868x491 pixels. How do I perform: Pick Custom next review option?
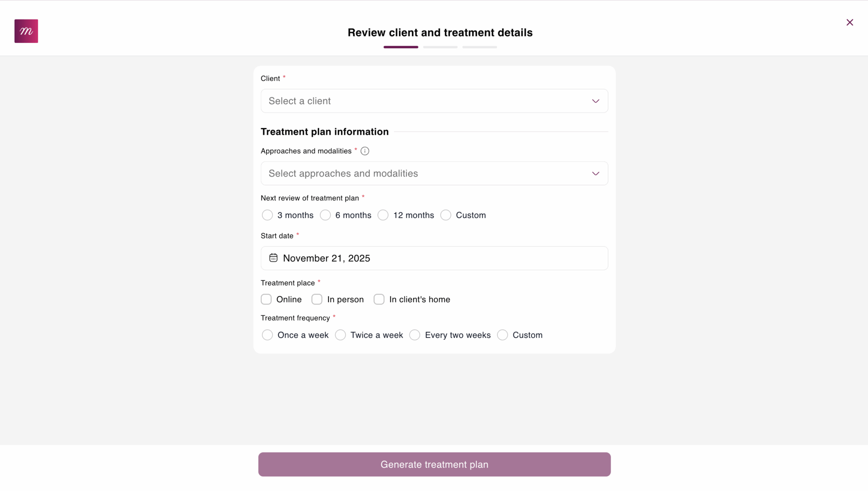[445, 215]
